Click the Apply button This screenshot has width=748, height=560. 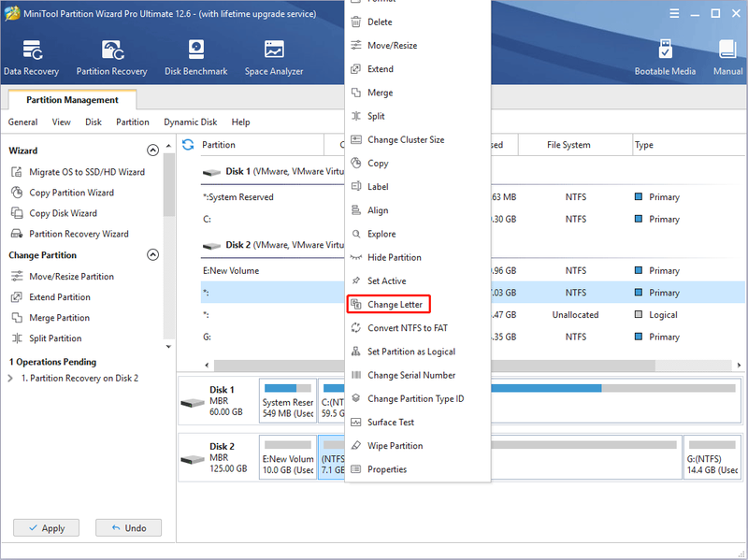pos(46,528)
